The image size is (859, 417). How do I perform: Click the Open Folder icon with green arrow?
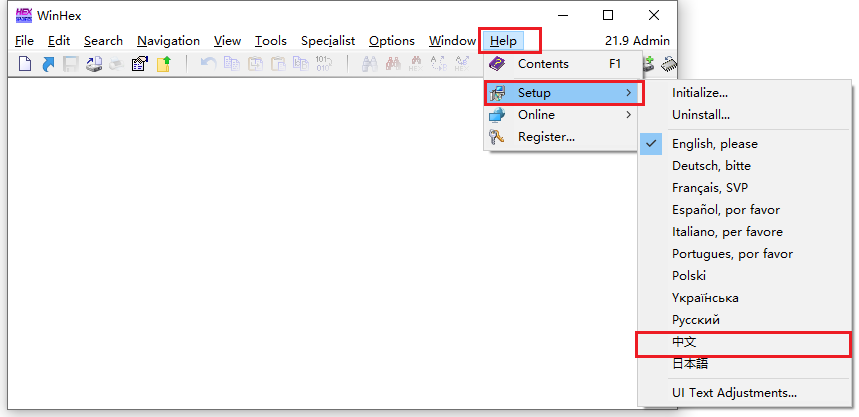(164, 64)
